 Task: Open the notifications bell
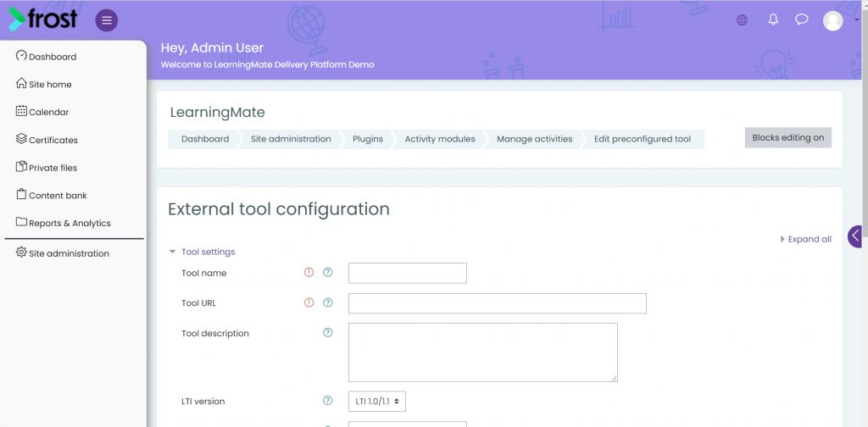(x=773, y=20)
